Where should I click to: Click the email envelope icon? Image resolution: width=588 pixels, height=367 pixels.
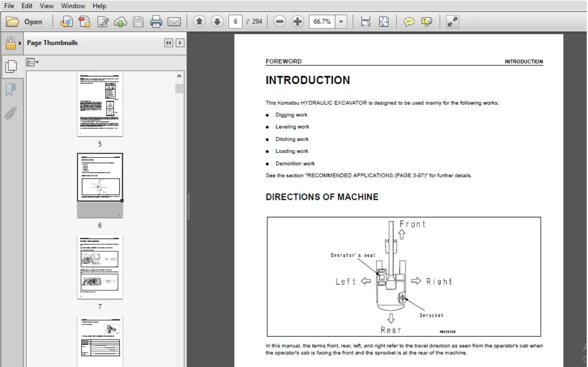point(174,21)
